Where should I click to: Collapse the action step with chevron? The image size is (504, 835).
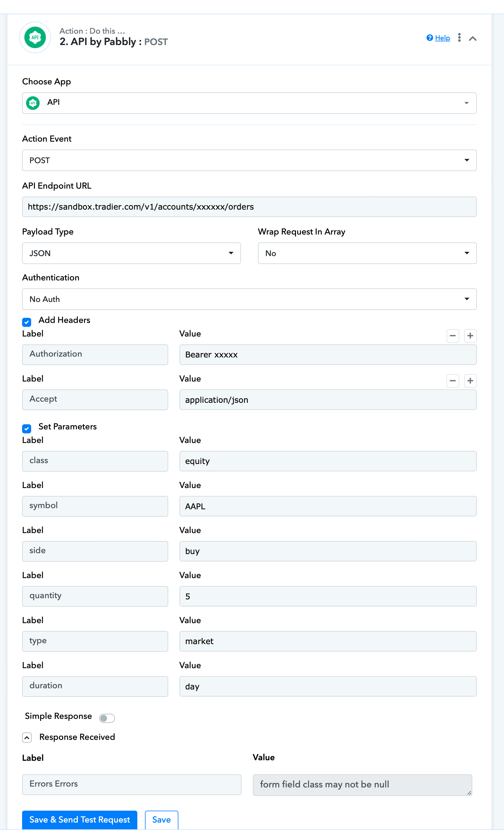(473, 38)
